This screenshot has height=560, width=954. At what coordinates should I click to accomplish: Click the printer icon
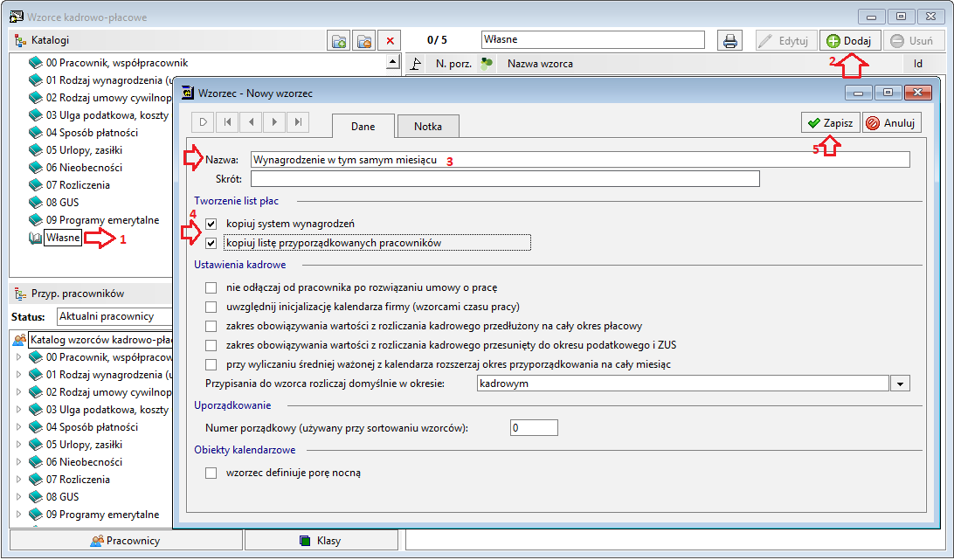coord(730,41)
